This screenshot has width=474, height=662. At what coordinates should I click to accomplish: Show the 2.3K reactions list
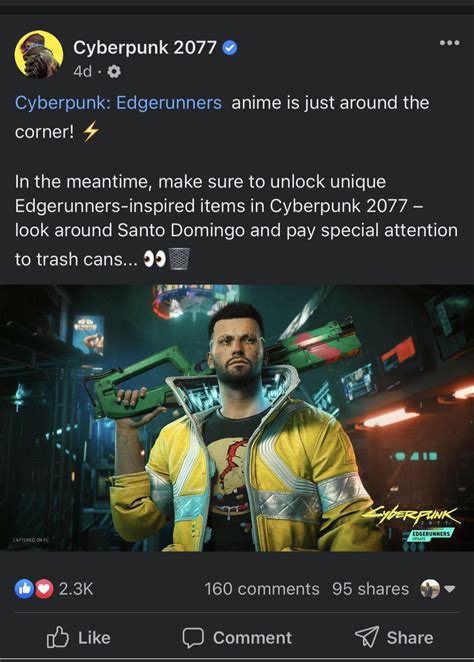(x=76, y=589)
